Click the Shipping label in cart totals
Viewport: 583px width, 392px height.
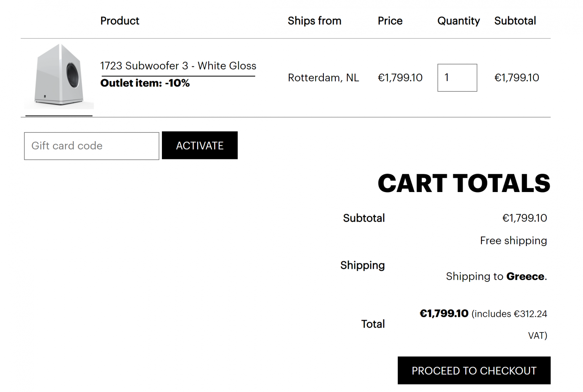362,265
